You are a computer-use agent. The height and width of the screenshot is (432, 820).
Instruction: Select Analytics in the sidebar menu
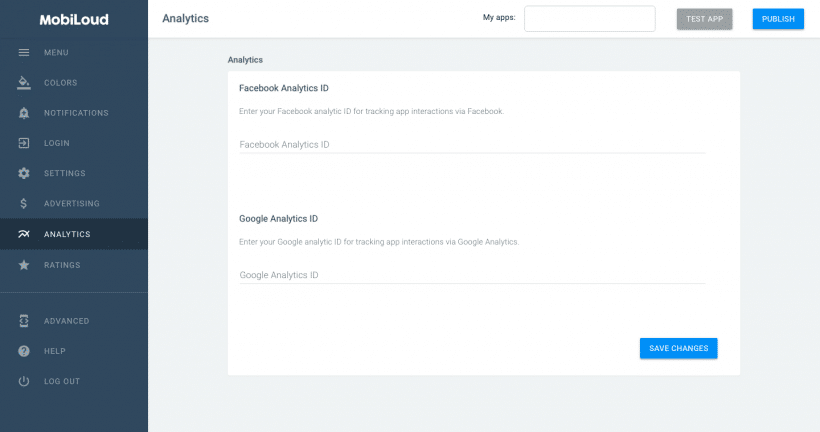point(67,234)
